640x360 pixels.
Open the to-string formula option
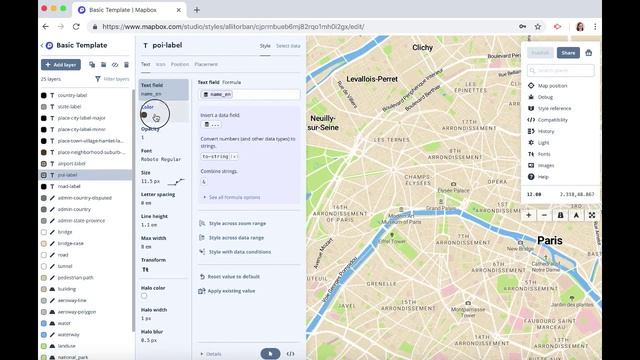(219, 156)
